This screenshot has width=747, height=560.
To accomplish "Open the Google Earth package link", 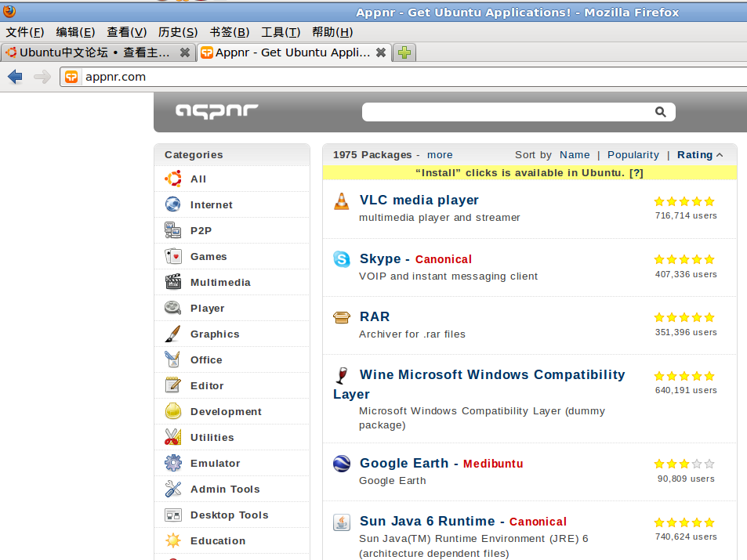I will pyautogui.click(x=404, y=464).
